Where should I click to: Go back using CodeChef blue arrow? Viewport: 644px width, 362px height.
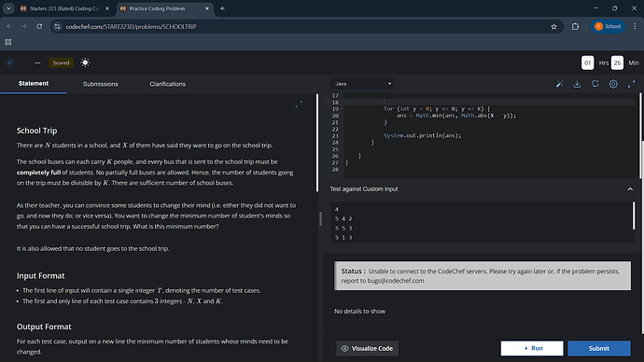click(x=10, y=63)
